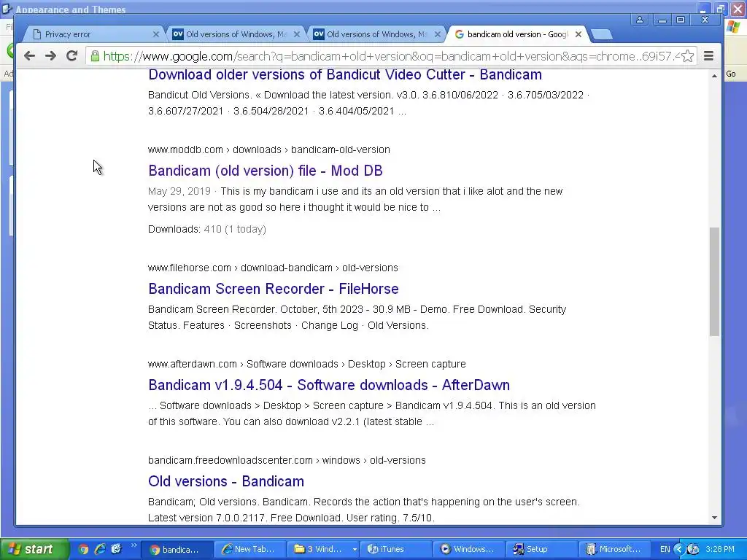
Task: Click the system tray icon beside the clock
Action: click(693, 549)
